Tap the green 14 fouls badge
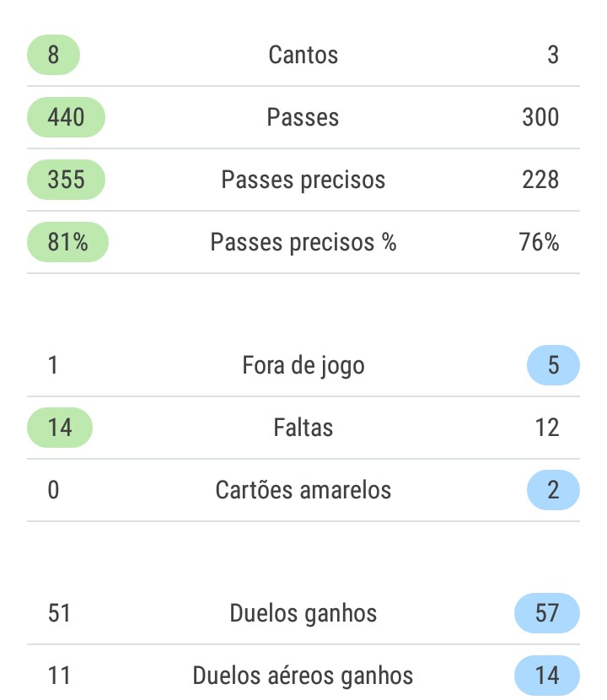The image size is (607, 700). [60, 428]
